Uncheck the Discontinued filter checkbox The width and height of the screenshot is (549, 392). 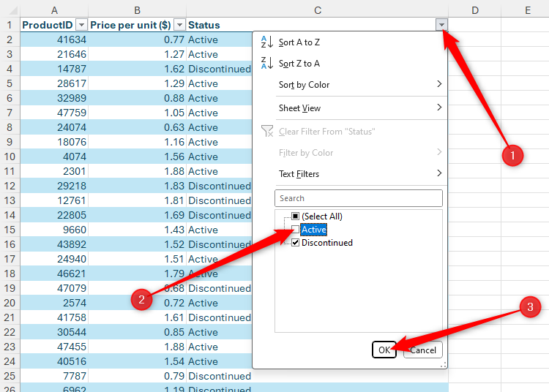296,243
